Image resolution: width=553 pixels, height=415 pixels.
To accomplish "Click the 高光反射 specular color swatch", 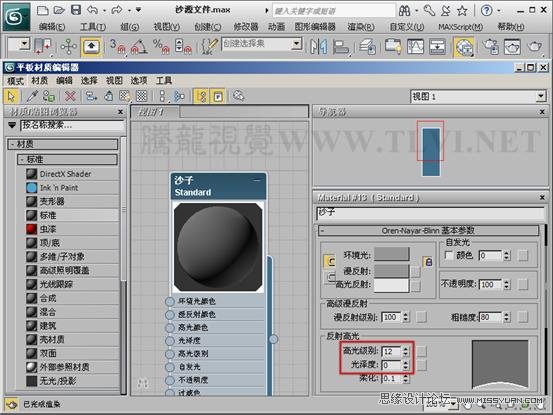I will (x=391, y=286).
